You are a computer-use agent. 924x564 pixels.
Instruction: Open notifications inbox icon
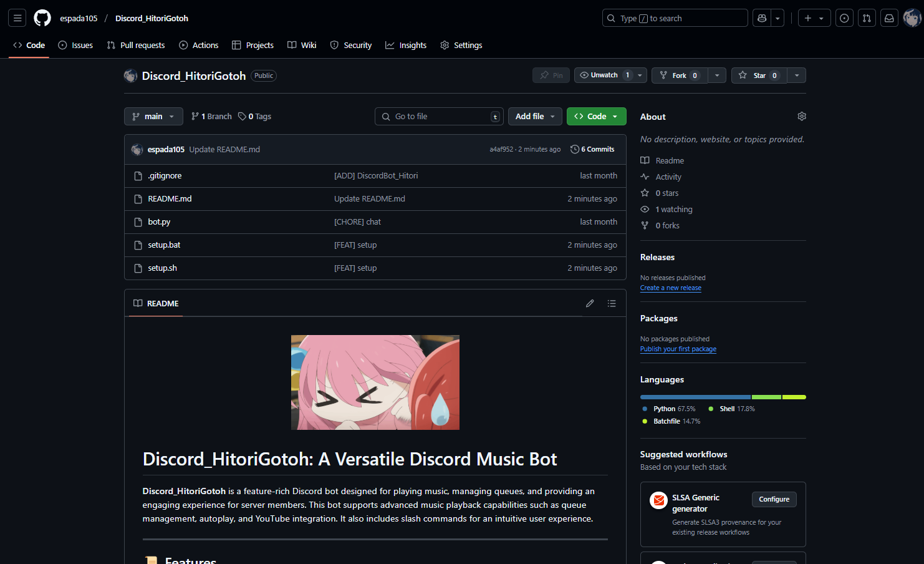point(889,18)
